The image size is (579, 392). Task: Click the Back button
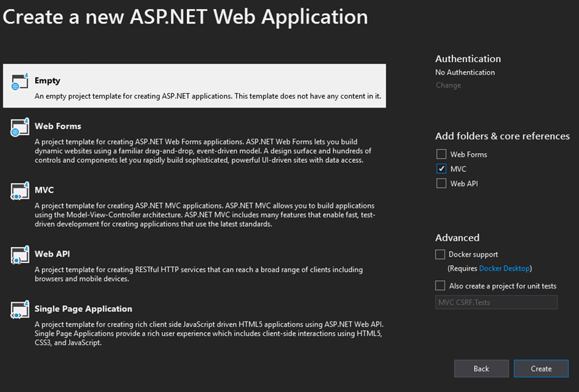click(481, 369)
